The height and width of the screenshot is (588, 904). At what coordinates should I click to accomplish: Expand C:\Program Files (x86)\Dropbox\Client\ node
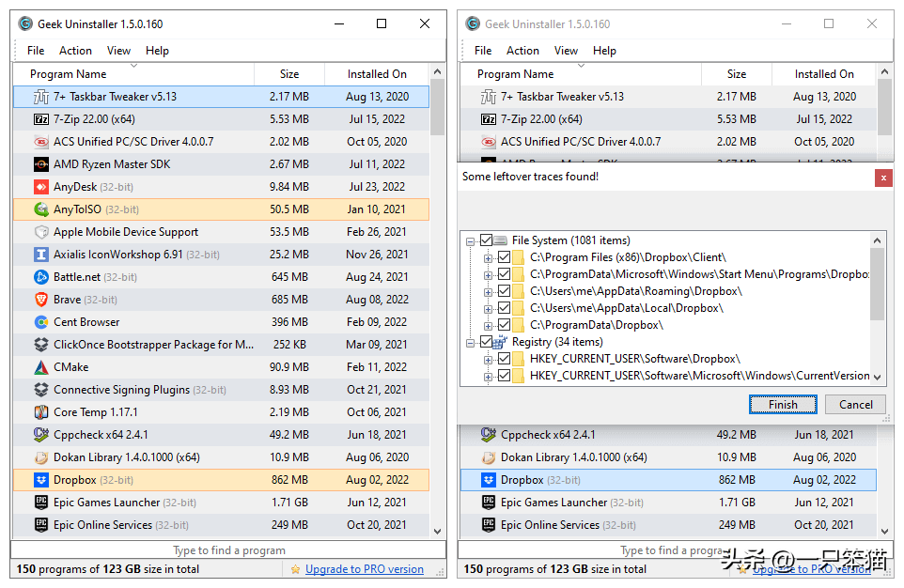point(489,258)
